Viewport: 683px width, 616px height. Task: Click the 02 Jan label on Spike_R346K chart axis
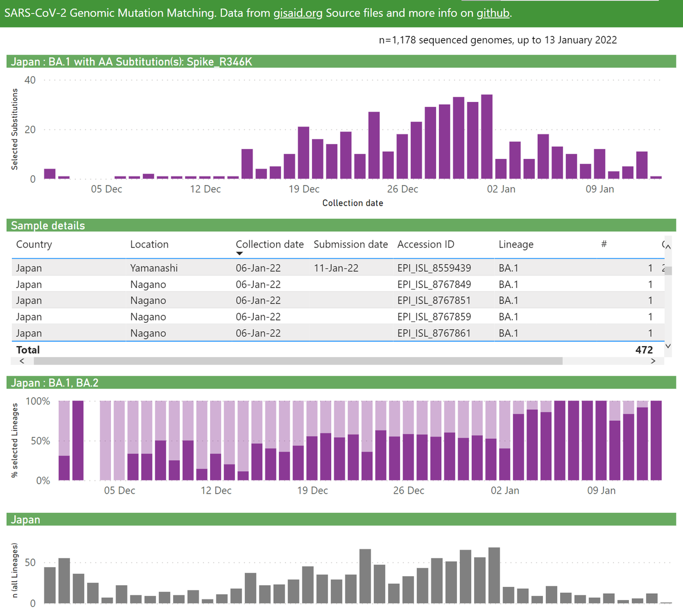coord(501,189)
